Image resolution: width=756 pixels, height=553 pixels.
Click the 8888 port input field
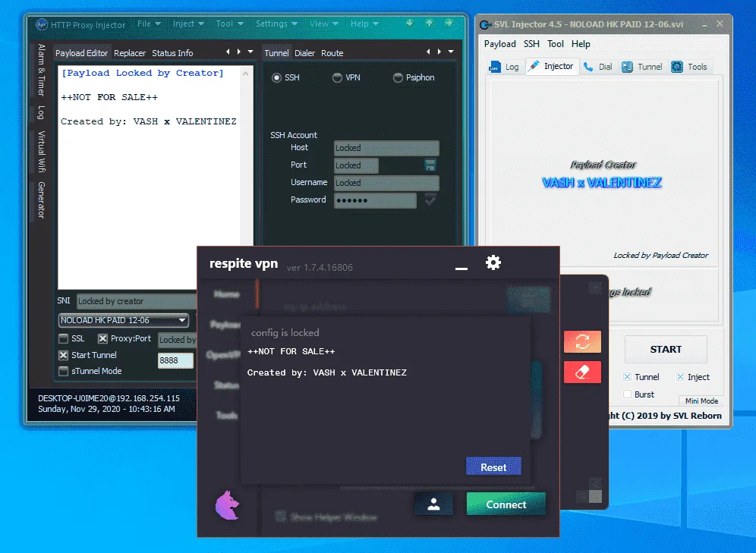click(175, 360)
